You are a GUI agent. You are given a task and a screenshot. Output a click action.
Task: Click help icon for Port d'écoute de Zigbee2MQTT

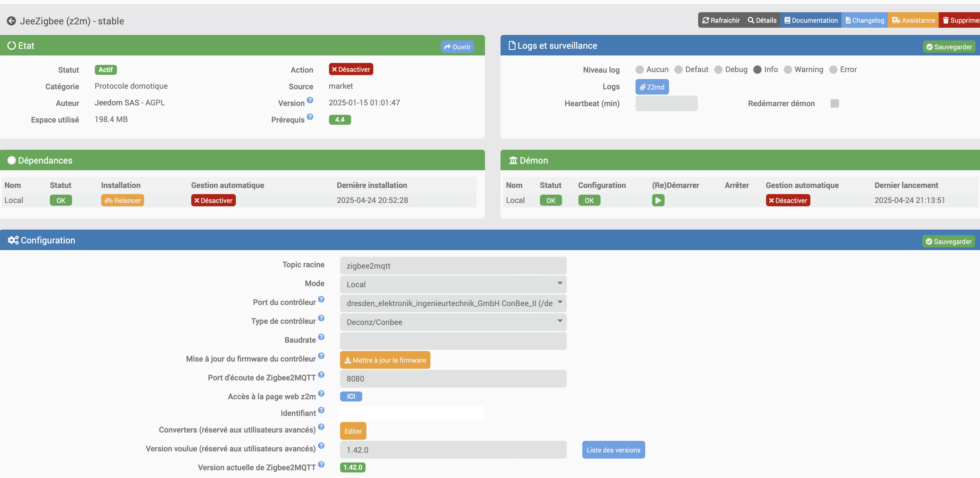pyautogui.click(x=321, y=375)
